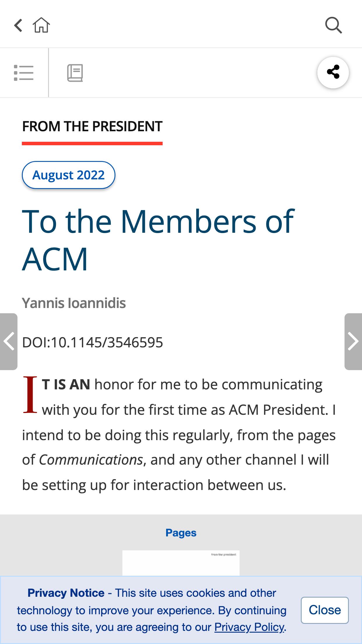362x644 pixels.
Task: Click the DOI:10.1145/3546595 text
Action: click(92, 342)
